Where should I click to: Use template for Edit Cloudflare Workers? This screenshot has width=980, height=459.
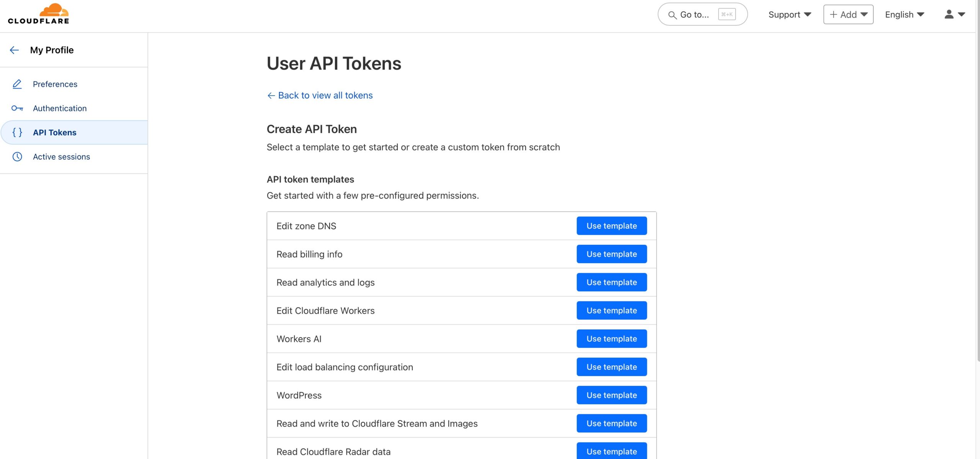[612, 311]
